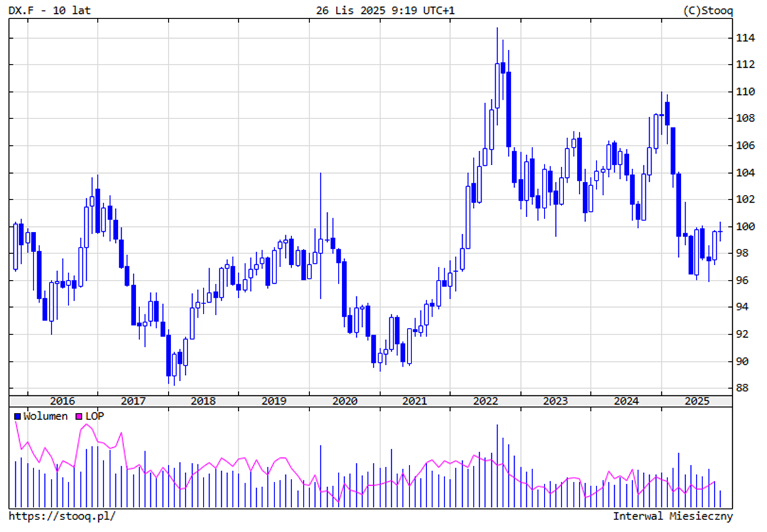Viewport: 767px width, 532px height.
Task: Click the 106 price axis label
Action: coord(744,146)
